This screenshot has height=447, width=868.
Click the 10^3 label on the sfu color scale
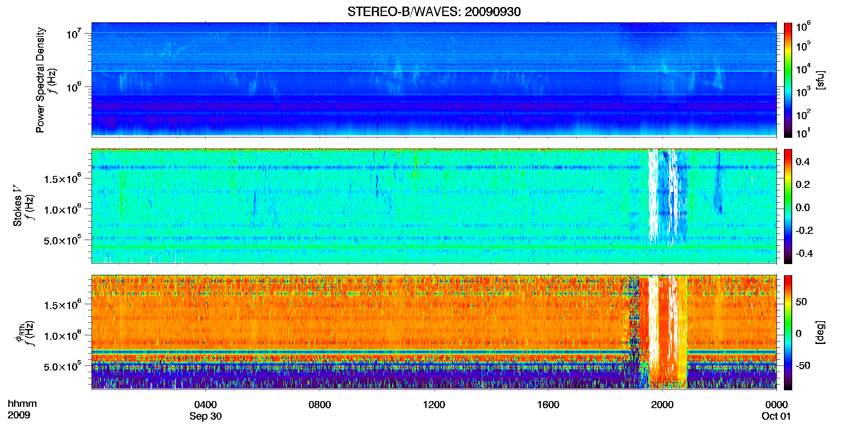(803, 92)
